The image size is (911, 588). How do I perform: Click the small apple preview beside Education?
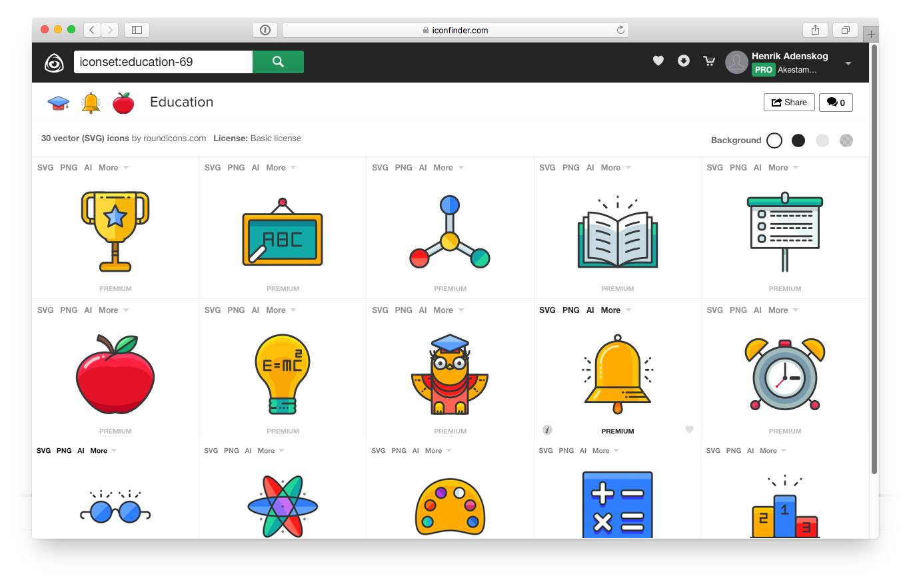coord(123,103)
